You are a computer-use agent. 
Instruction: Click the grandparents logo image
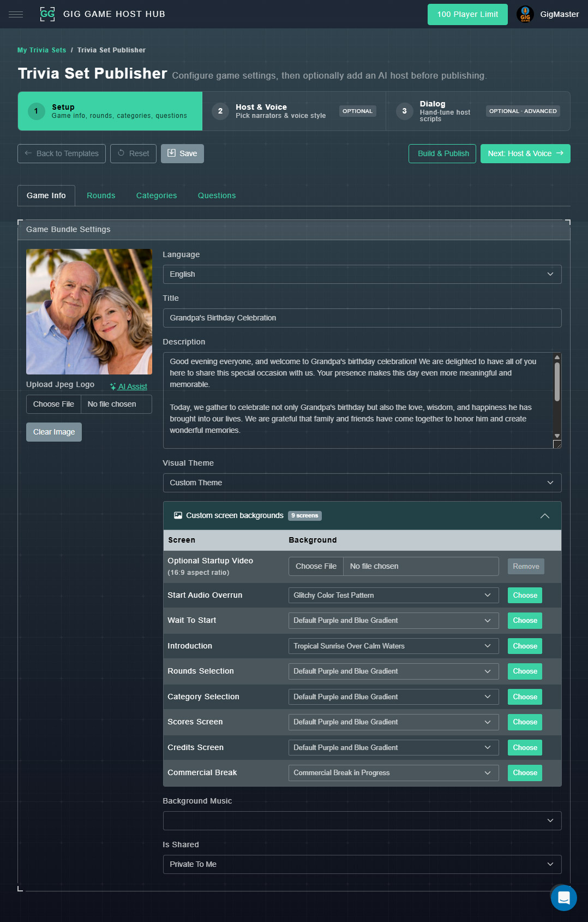pos(89,312)
